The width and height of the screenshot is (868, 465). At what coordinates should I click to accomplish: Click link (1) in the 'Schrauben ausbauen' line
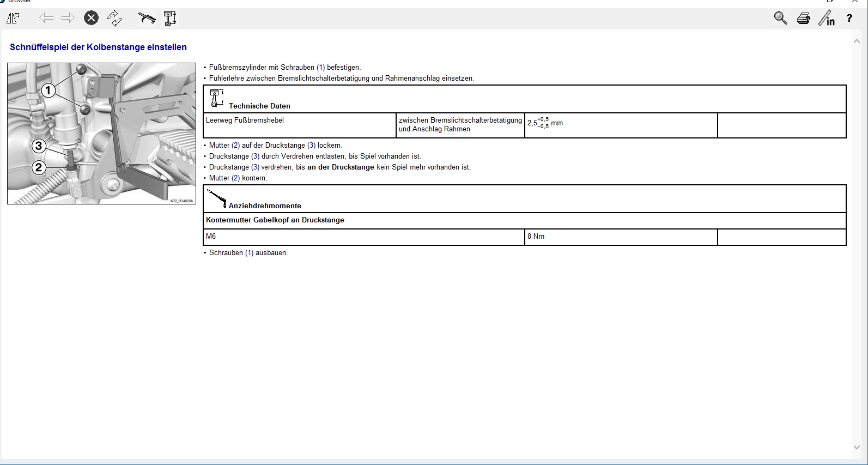[249, 253]
